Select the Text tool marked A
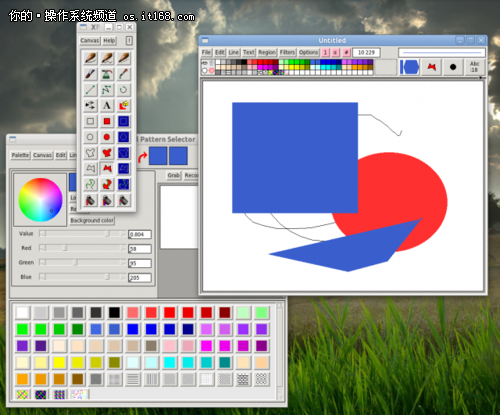 107,106
